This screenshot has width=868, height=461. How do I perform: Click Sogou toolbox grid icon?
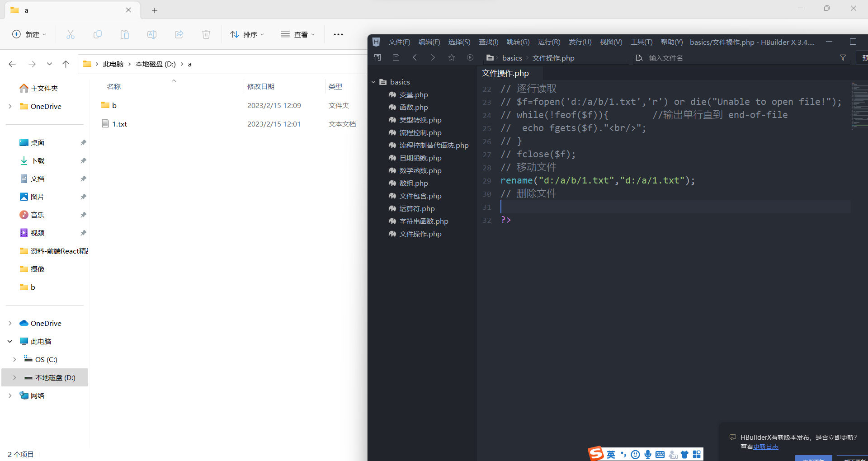click(x=697, y=455)
